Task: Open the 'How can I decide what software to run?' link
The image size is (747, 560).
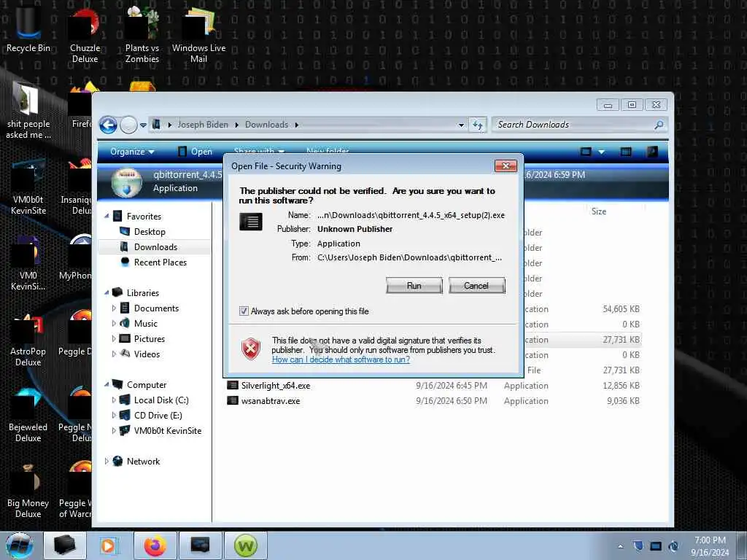Action: [341, 359]
